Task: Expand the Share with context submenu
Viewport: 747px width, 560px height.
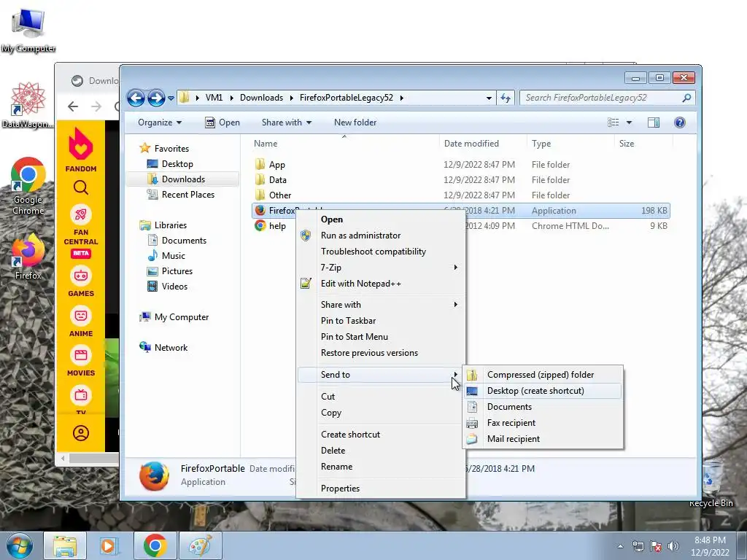Action: tap(381, 305)
